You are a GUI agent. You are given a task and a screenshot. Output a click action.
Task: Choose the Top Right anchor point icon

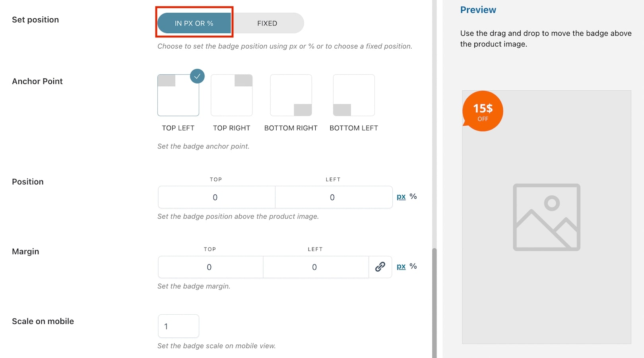point(232,95)
